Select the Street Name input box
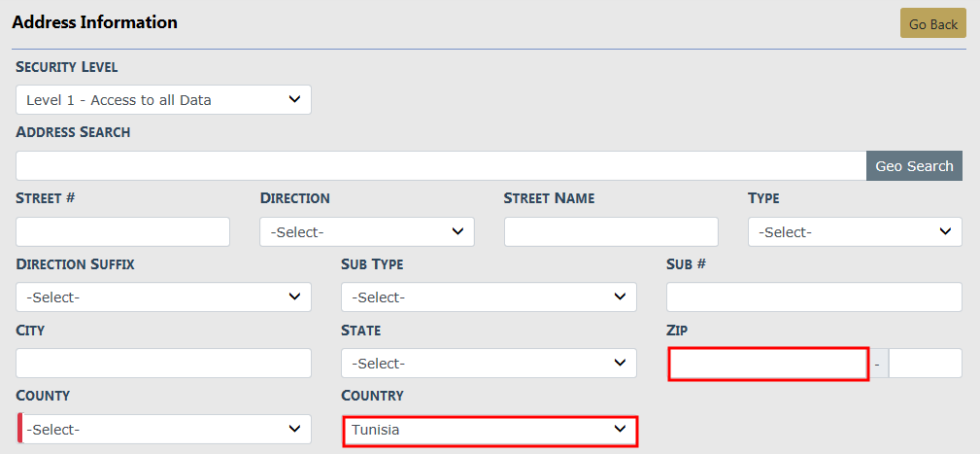This screenshot has width=980, height=454. [x=611, y=231]
